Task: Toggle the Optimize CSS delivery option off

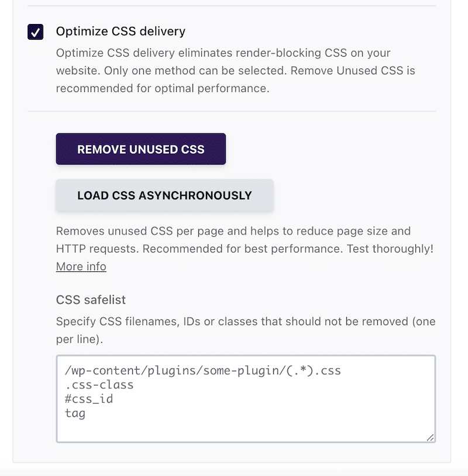Action: 36,32
